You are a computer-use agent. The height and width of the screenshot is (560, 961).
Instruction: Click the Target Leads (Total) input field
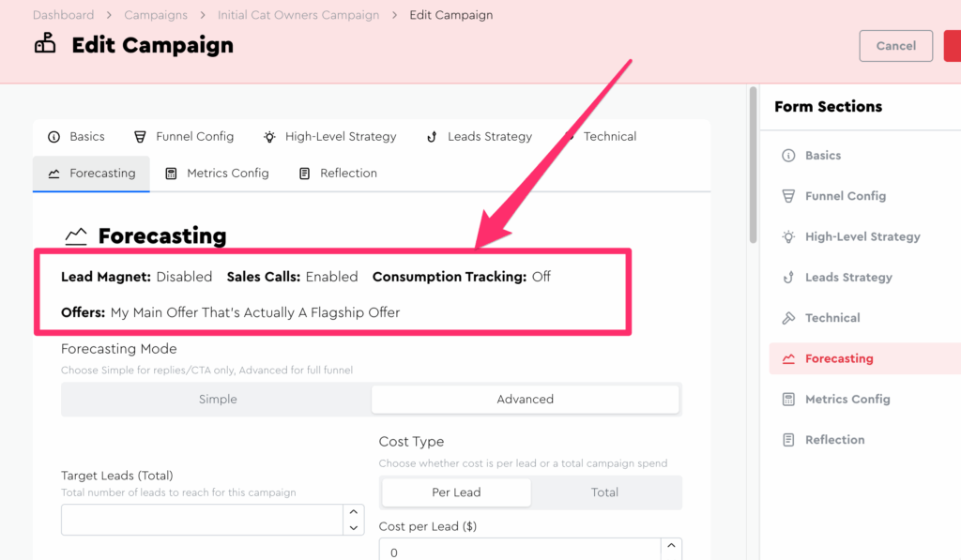[201, 520]
